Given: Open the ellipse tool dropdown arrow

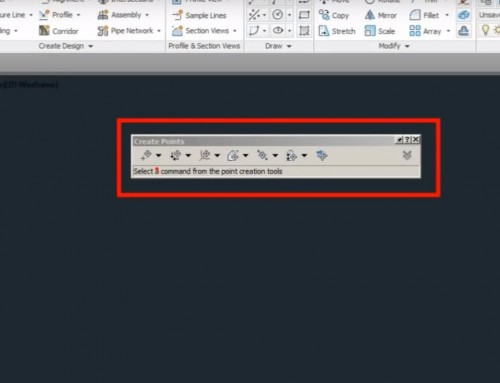Looking at the screenshot, I should tap(289, 31).
